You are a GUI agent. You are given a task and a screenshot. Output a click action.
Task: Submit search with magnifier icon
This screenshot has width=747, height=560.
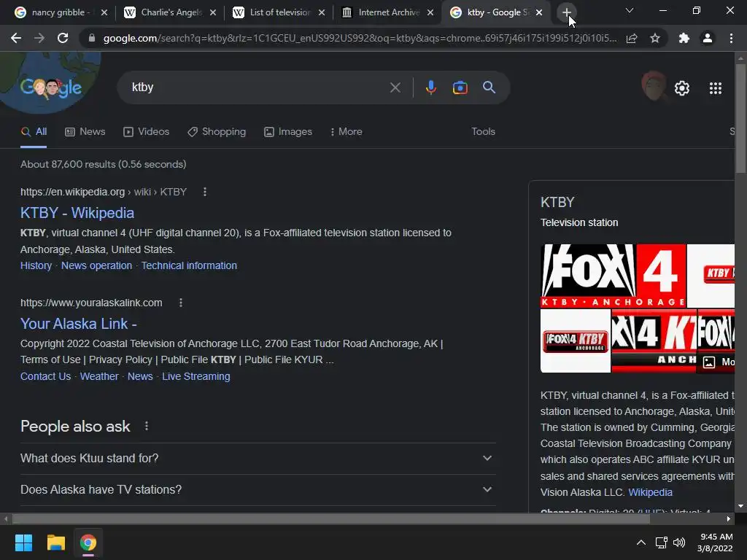[489, 87]
